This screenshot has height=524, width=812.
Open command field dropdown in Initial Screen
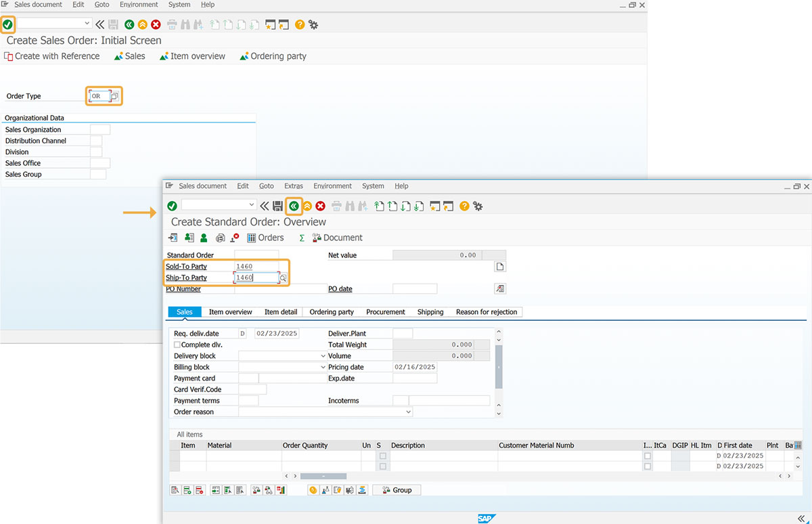pyautogui.click(x=87, y=23)
